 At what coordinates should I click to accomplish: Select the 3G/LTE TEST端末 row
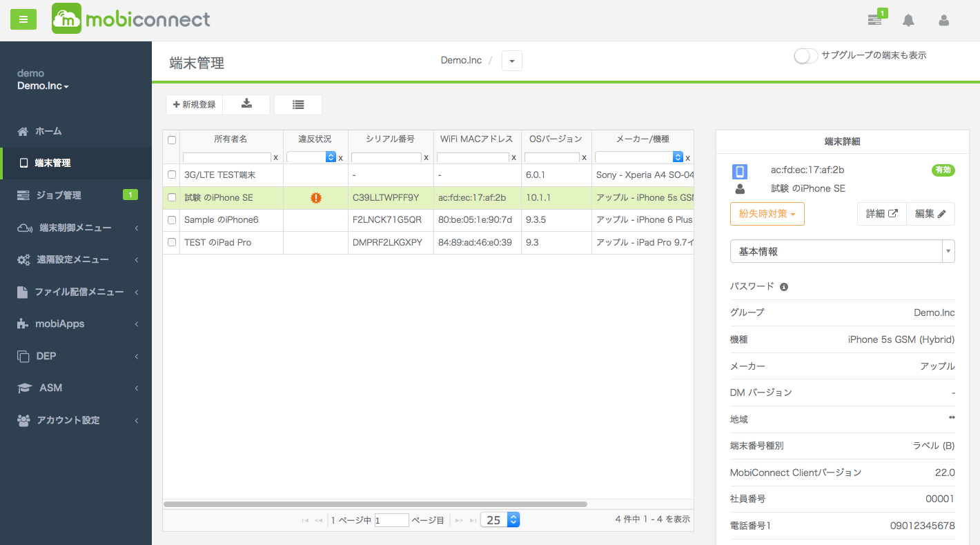pyautogui.click(x=428, y=175)
